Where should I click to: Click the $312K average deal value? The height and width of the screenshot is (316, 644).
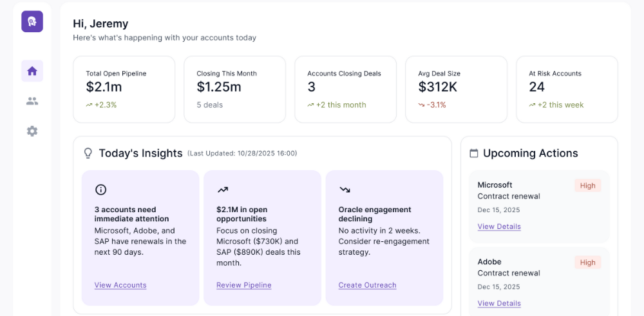438,87
